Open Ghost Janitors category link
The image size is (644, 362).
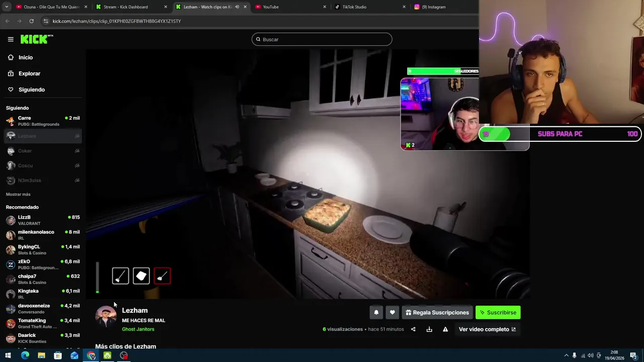[138, 329]
